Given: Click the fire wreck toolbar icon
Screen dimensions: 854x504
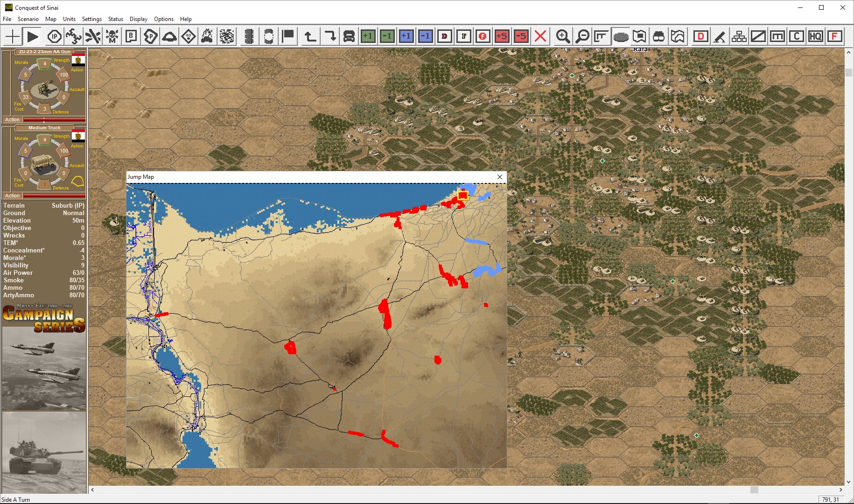Looking at the screenshot, I should click(x=208, y=36).
